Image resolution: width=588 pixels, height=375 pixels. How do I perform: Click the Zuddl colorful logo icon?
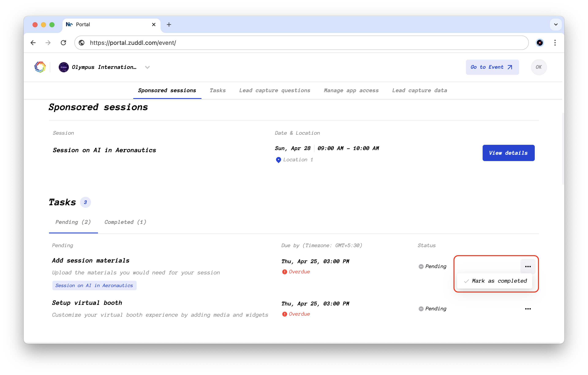(40, 67)
